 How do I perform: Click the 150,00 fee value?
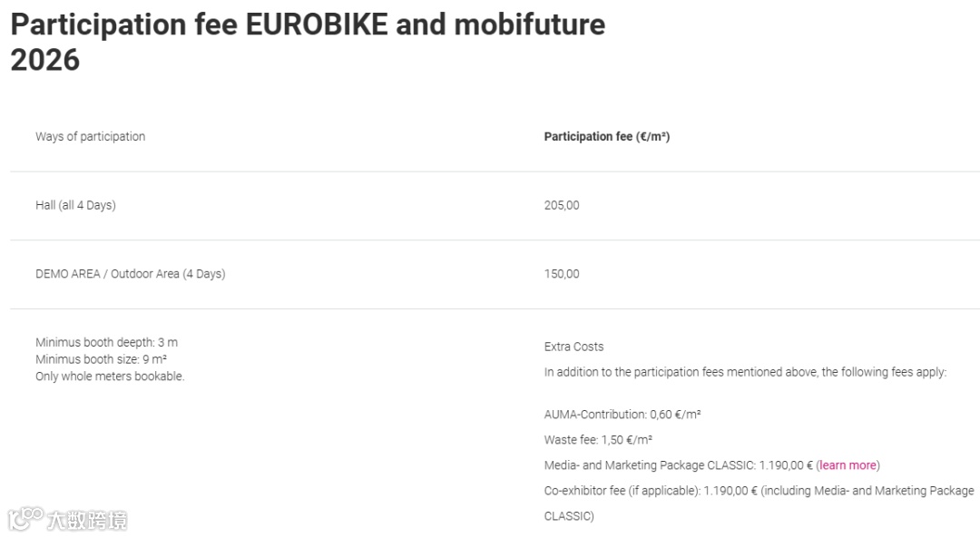point(562,274)
